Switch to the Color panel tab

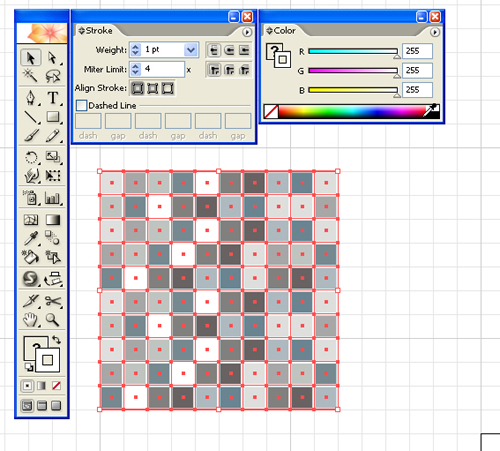pos(285,31)
